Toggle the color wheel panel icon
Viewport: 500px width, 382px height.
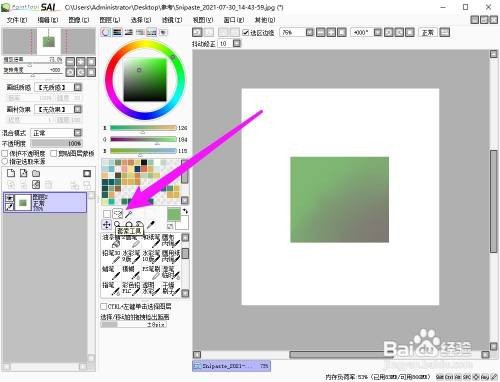coord(106,32)
